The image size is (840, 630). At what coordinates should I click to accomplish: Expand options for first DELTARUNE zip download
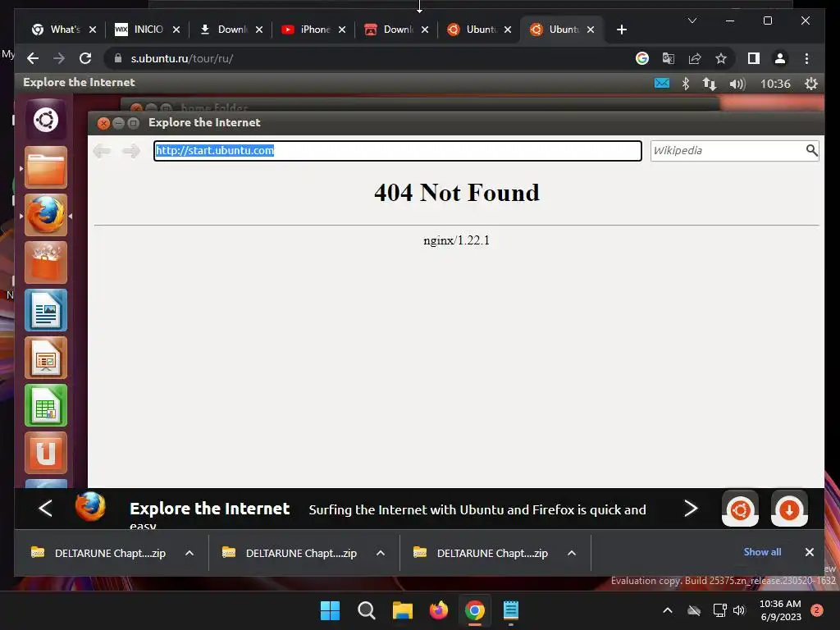point(189,553)
